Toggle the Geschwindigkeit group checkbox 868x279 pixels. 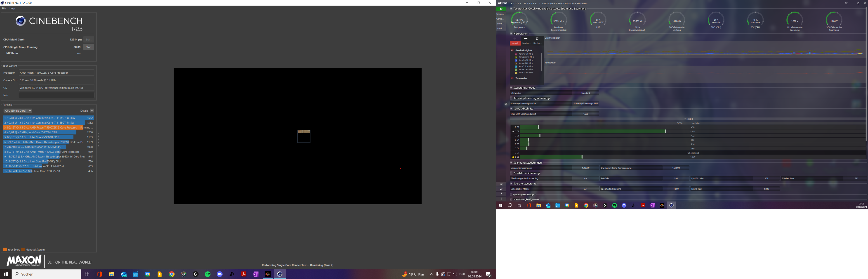tap(512, 50)
